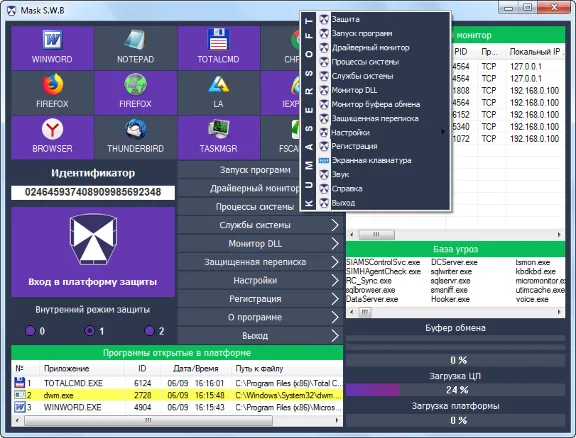Expand the Монитор DLL chevron

[334, 243]
